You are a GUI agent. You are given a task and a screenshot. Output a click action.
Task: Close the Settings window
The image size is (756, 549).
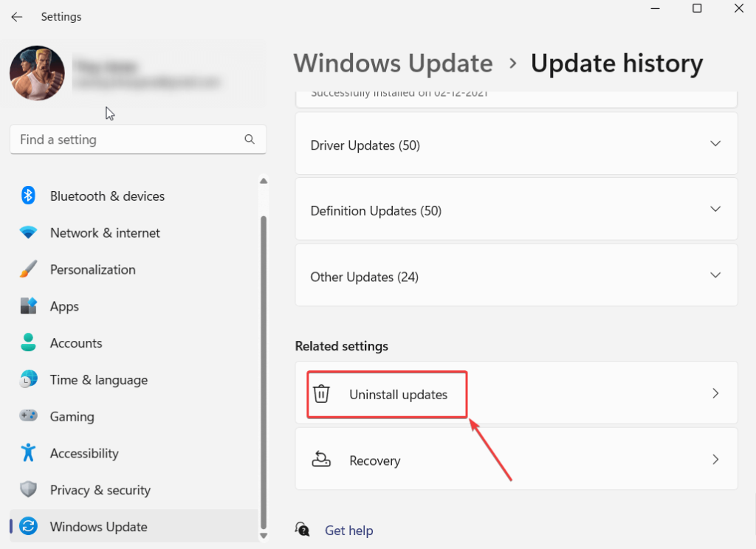pos(738,8)
